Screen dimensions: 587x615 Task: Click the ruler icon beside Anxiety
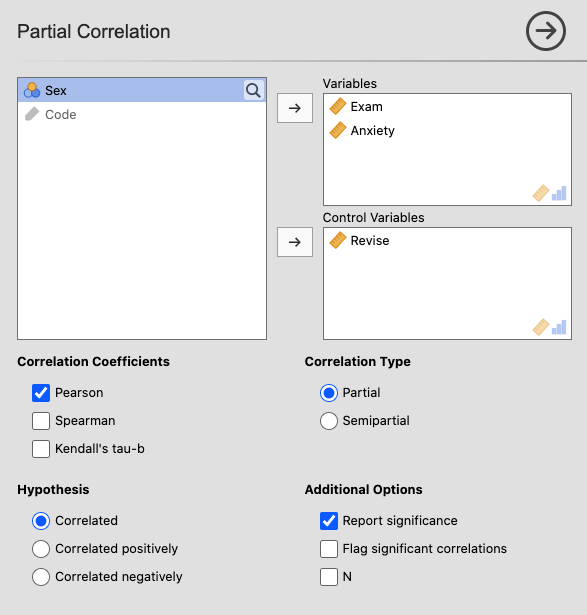(338, 130)
